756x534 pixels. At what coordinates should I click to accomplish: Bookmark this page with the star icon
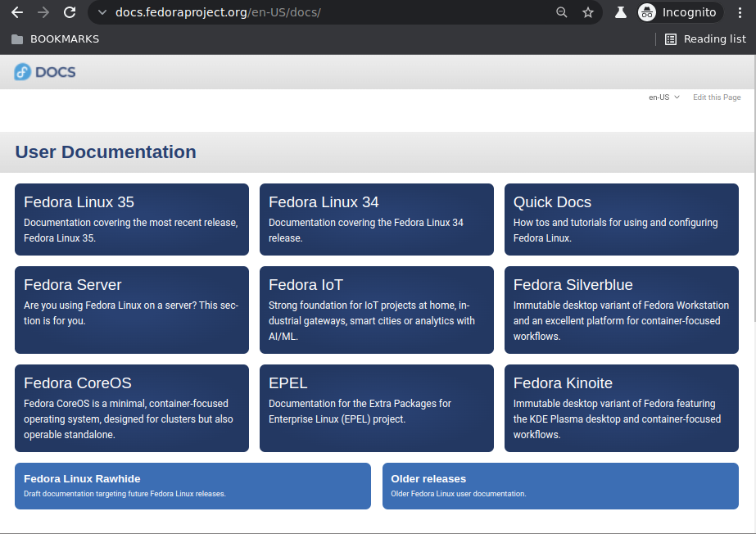click(588, 12)
